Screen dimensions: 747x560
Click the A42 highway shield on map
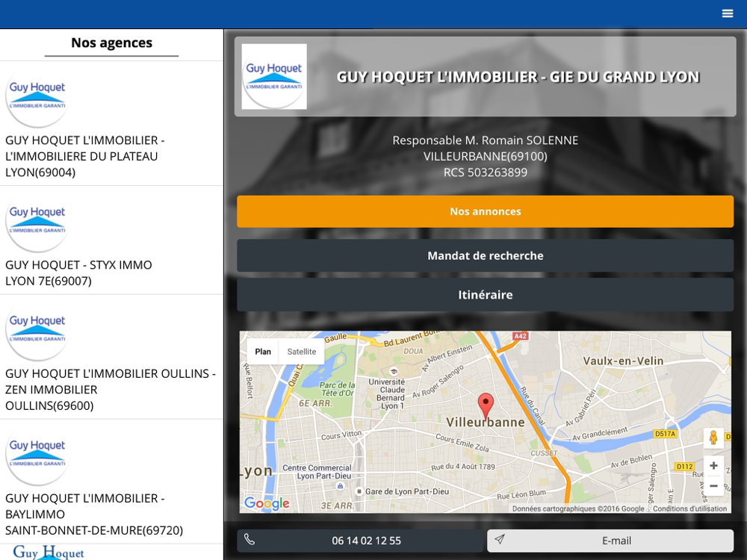(520, 336)
